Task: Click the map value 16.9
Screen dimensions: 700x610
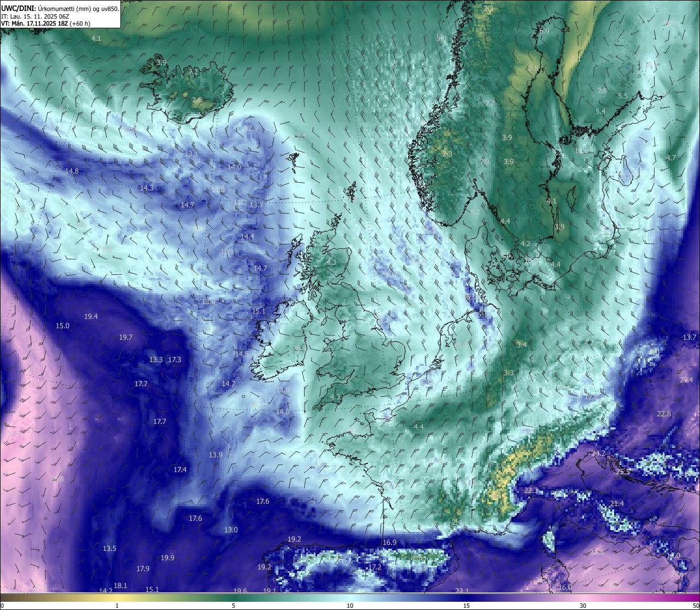Action: coord(389,542)
